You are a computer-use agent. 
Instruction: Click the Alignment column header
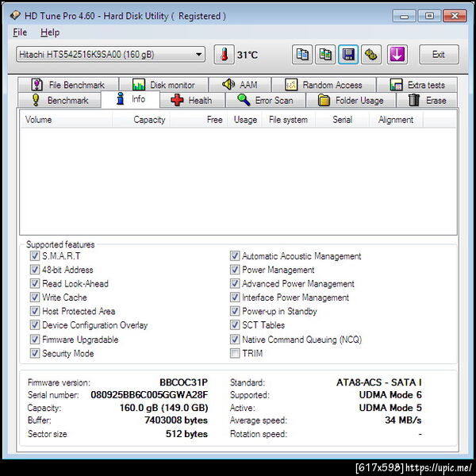pos(396,120)
